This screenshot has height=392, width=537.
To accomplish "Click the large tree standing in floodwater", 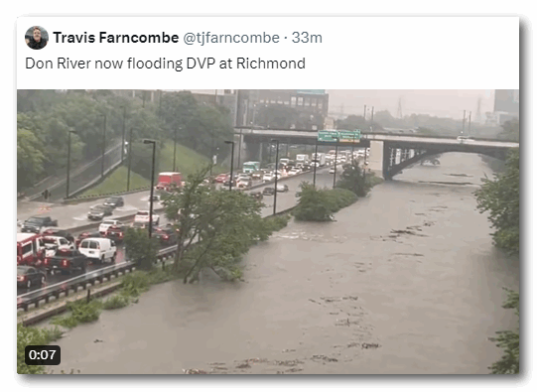I will [x=212, y=226].
